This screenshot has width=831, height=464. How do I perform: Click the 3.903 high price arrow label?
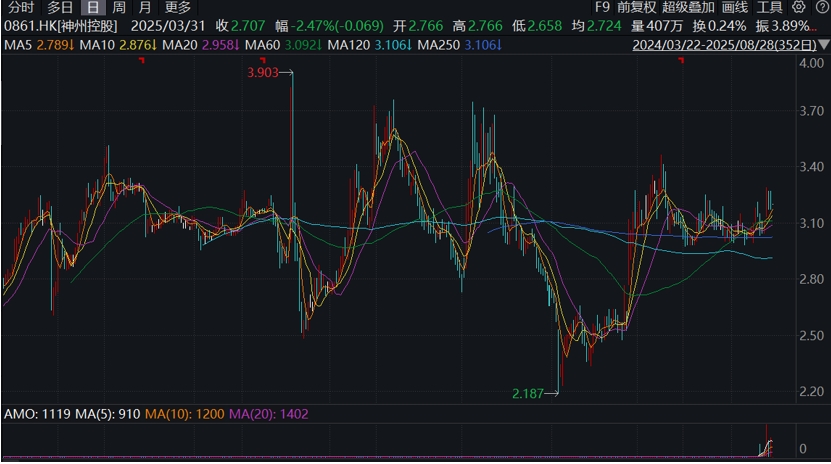[270, 73]
